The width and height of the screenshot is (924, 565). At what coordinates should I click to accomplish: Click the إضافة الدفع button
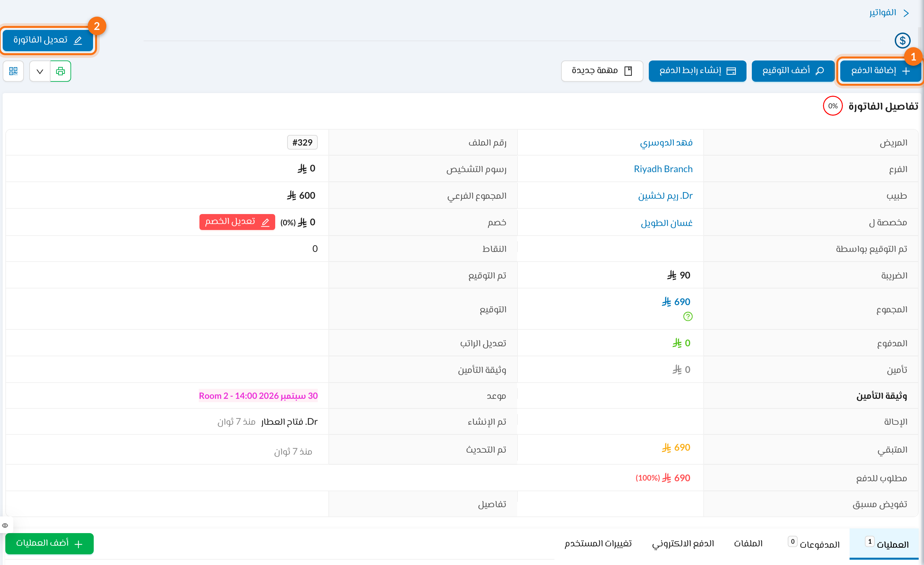(880, 71)
